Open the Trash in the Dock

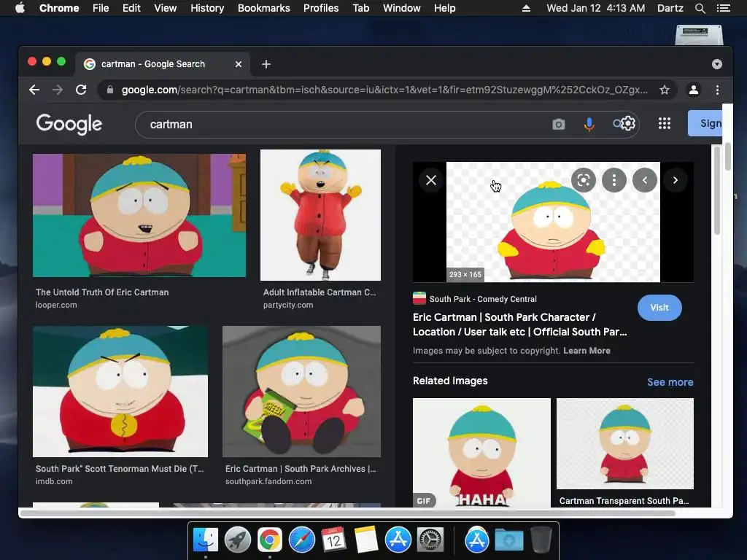[x=541, y=540]
